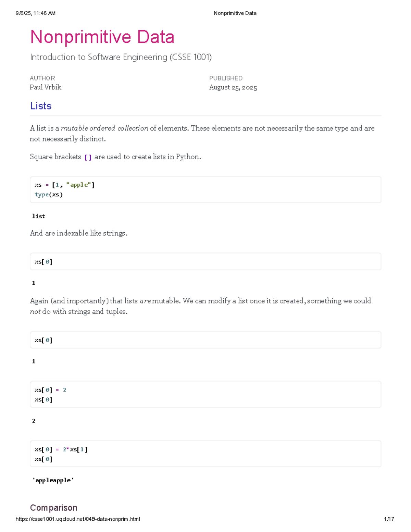Click the 'appleapple' output text
Screen dimensions: 411x532
coord(53,481)
